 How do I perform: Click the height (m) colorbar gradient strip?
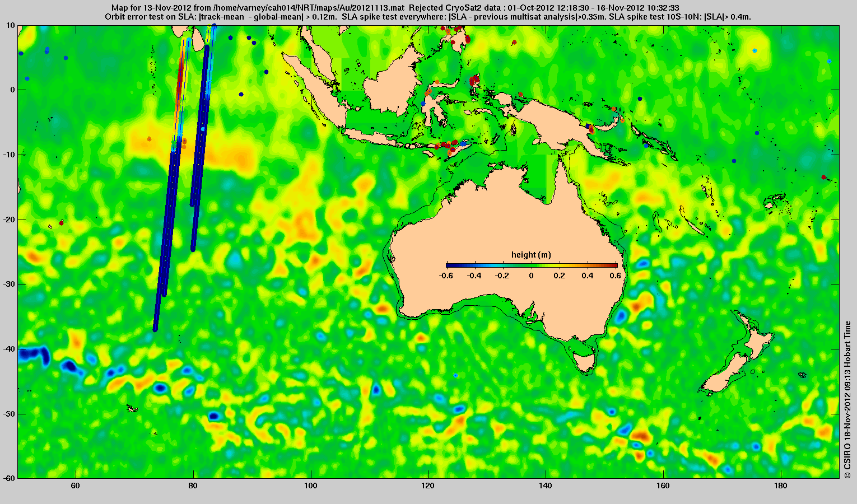(532, 265)
